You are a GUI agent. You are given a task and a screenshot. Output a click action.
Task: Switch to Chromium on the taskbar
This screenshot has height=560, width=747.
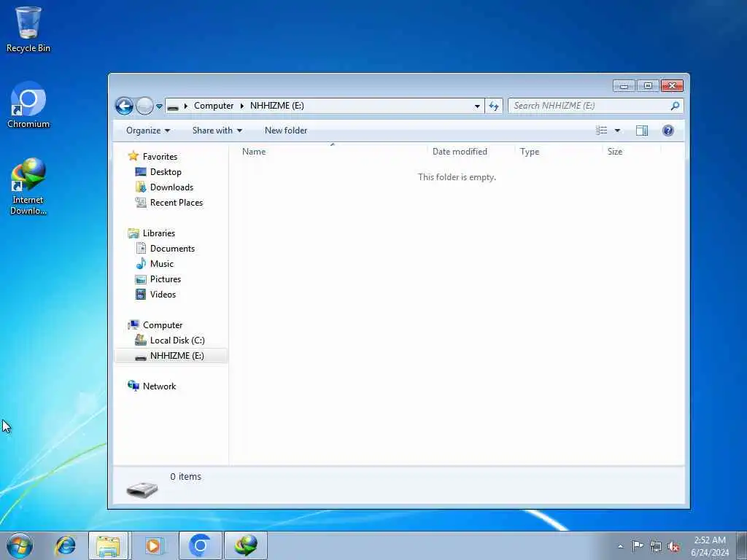pos(200,545)
